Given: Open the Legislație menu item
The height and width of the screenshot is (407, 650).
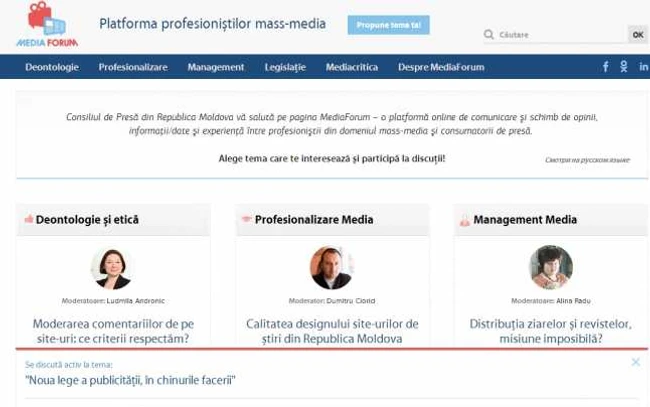Looking at the screenshot, I should (x=285, y=67).
